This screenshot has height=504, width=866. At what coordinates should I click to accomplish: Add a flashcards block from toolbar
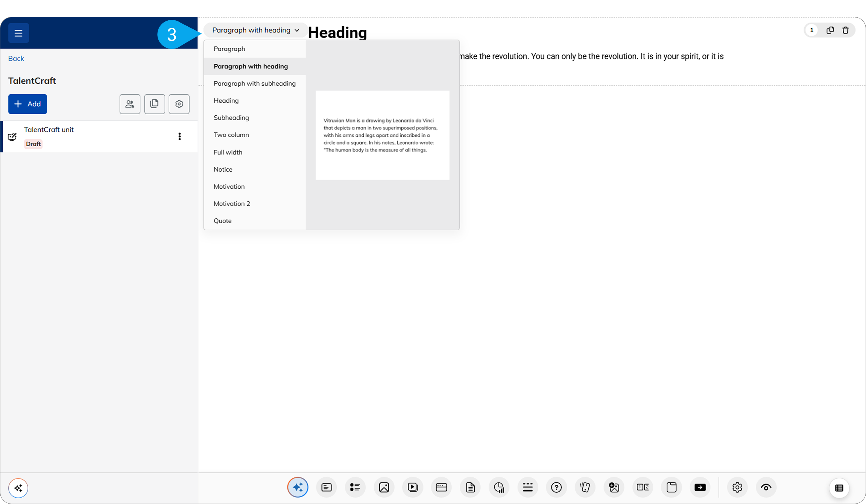coord(585,487)
